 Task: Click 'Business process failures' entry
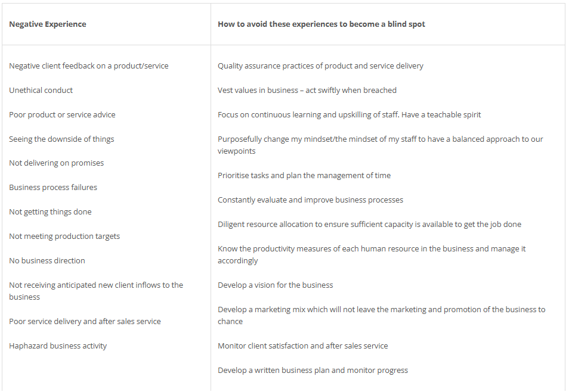click(x=53, y=188)
